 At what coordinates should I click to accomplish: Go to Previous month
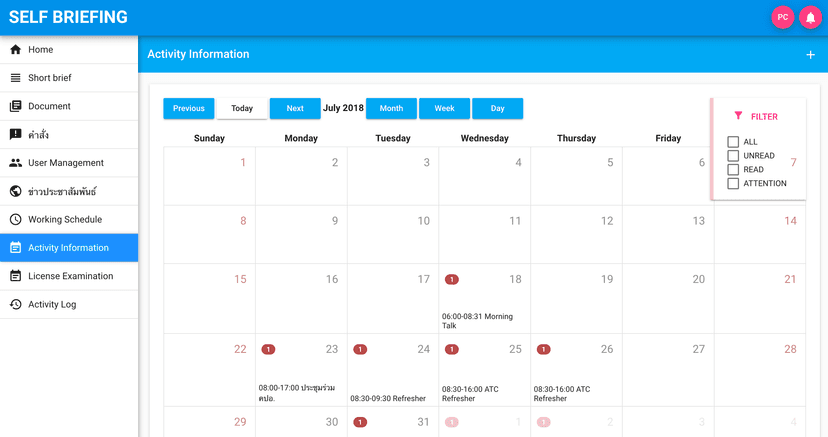point(188,108)
